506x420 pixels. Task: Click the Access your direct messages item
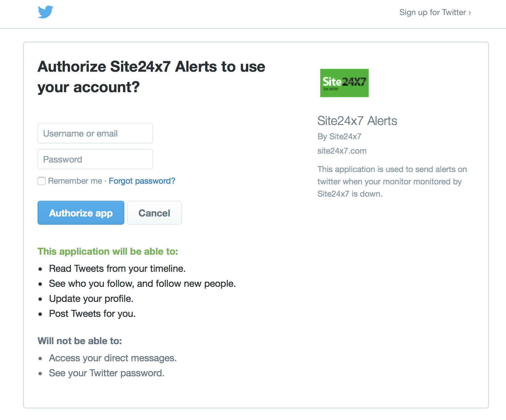[113, 358]
